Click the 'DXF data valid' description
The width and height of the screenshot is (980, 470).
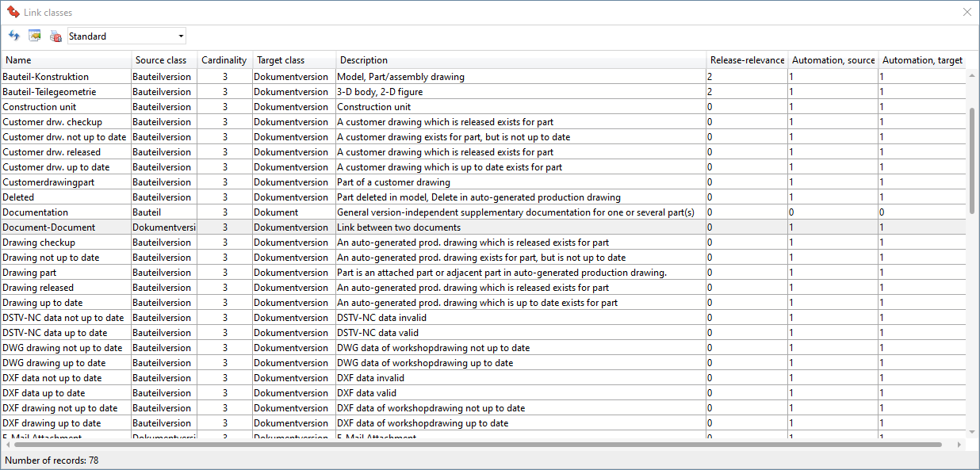pyautogui.click(x=367, y=393)
